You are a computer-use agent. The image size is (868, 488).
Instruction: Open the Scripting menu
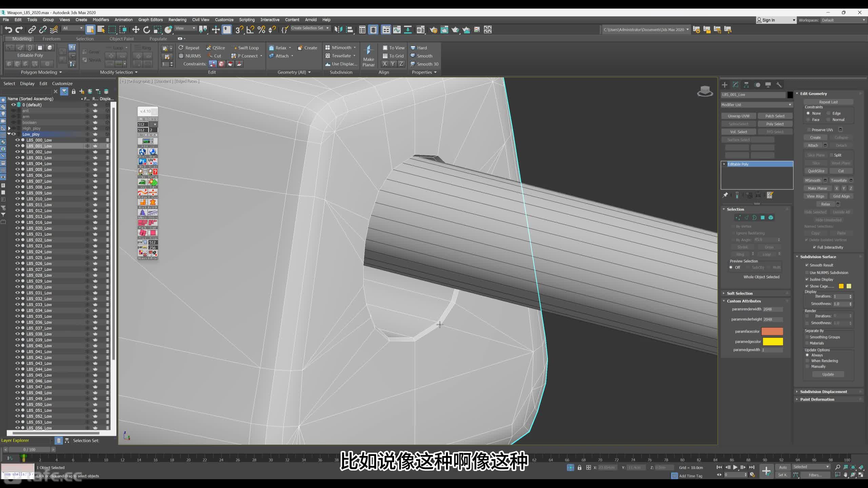[x=247, y=20]
